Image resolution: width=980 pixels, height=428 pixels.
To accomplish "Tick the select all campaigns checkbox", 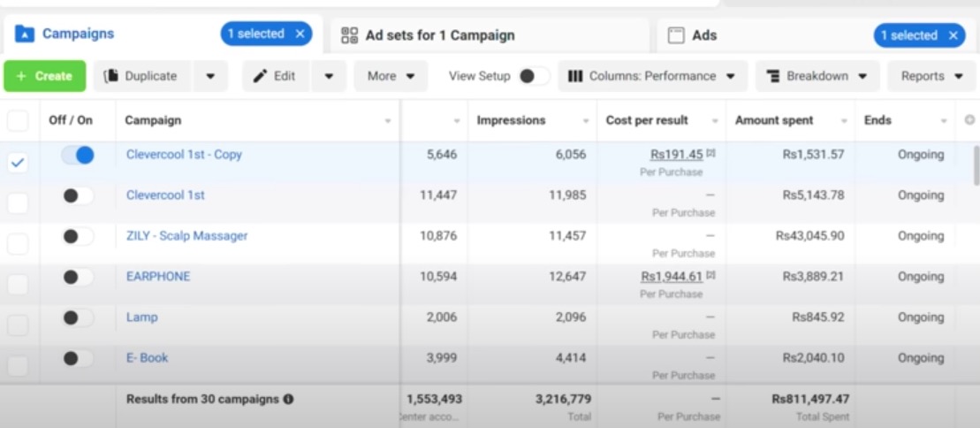I will pos(18,120).
